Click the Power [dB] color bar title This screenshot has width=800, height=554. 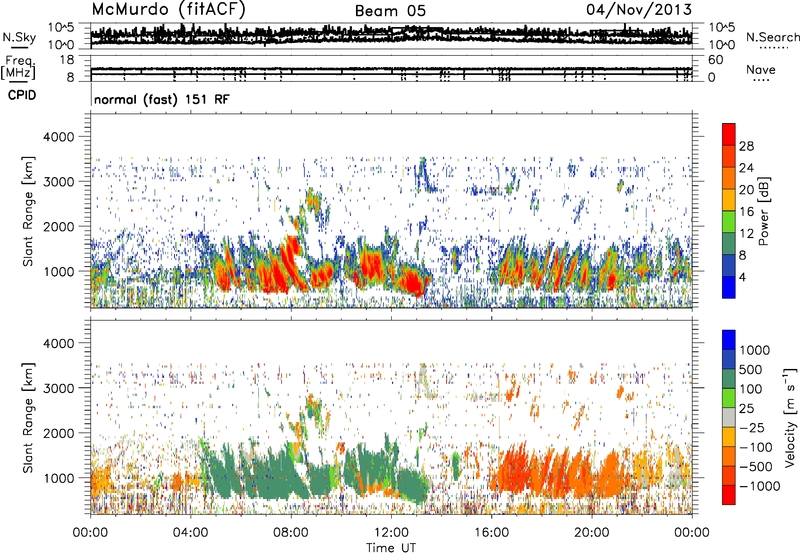(x=763, y=212)
